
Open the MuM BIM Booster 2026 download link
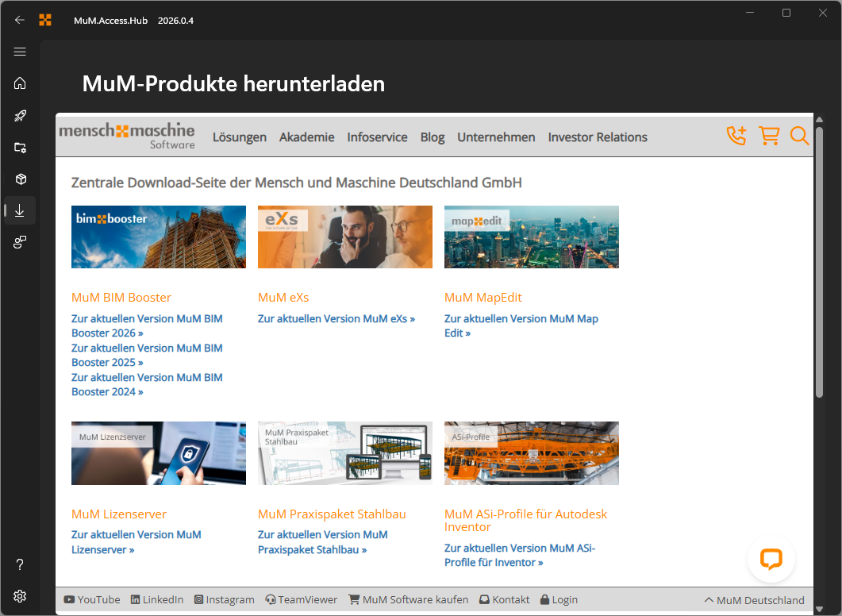(148, 325)
